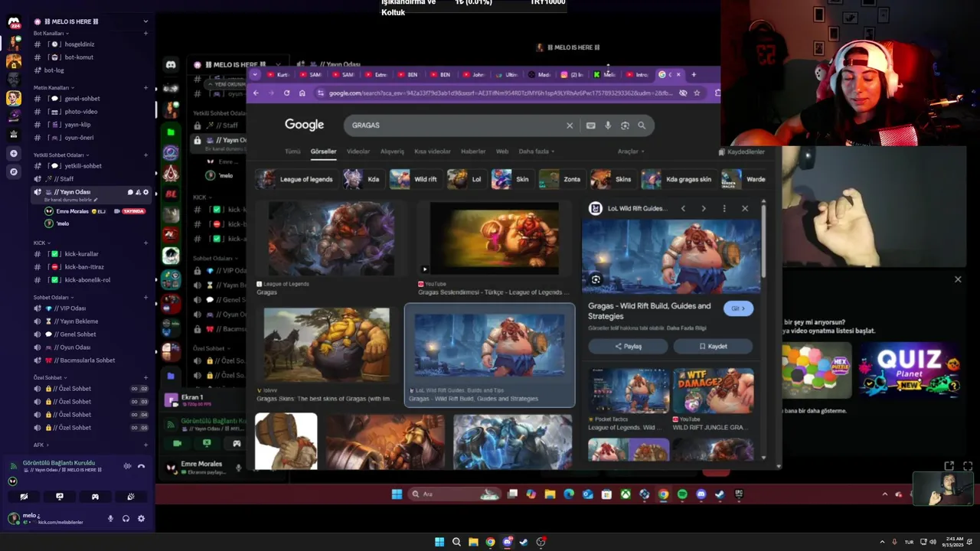This screenshot has height=551, width=980.
Task: Go to previous image in preview panel
Action: point(683,208)
